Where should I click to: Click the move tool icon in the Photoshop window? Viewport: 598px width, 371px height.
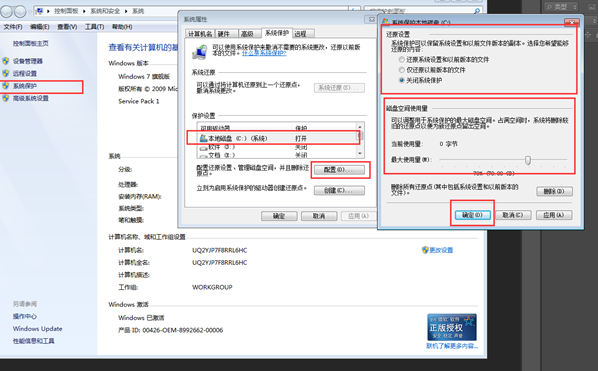coord(588,35)
